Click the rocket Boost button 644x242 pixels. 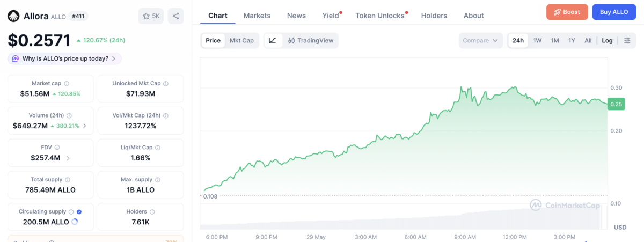click(567, 12)
